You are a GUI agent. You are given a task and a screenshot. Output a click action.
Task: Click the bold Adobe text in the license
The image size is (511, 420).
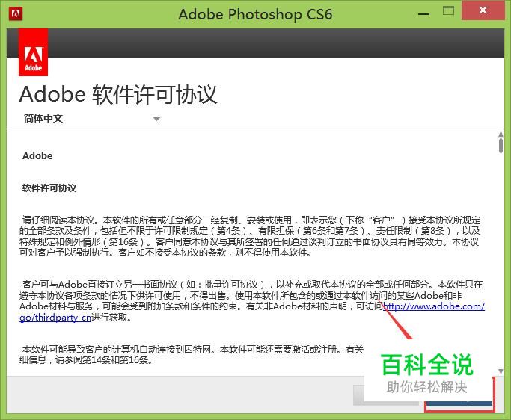tap(37, 156)
